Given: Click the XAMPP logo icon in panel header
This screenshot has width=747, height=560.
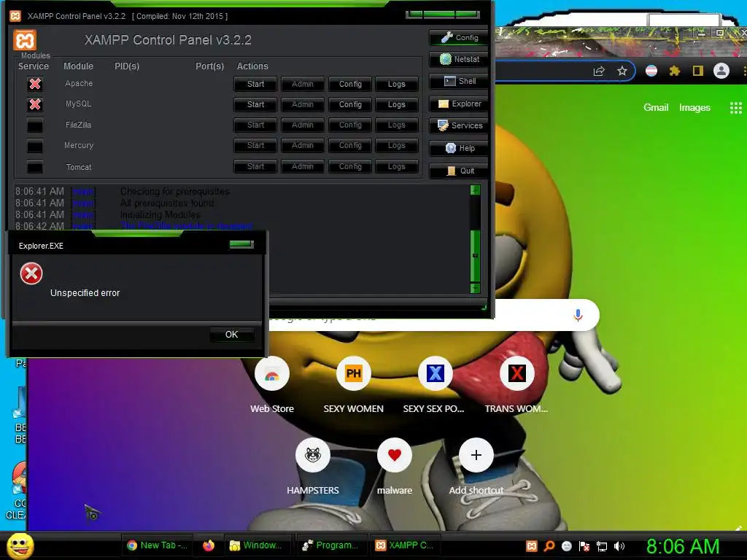Looking at the screenshot, I should coord(25,40).
